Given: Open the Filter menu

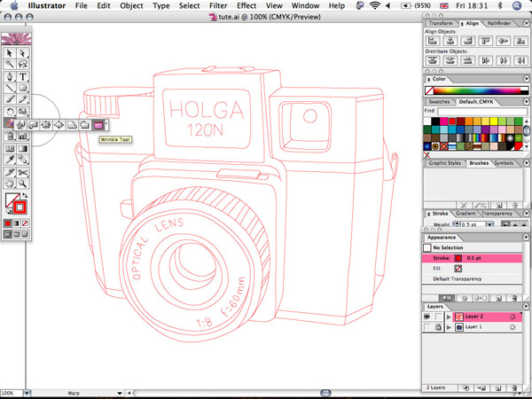Looking at the screenshot, I should 218,6.
